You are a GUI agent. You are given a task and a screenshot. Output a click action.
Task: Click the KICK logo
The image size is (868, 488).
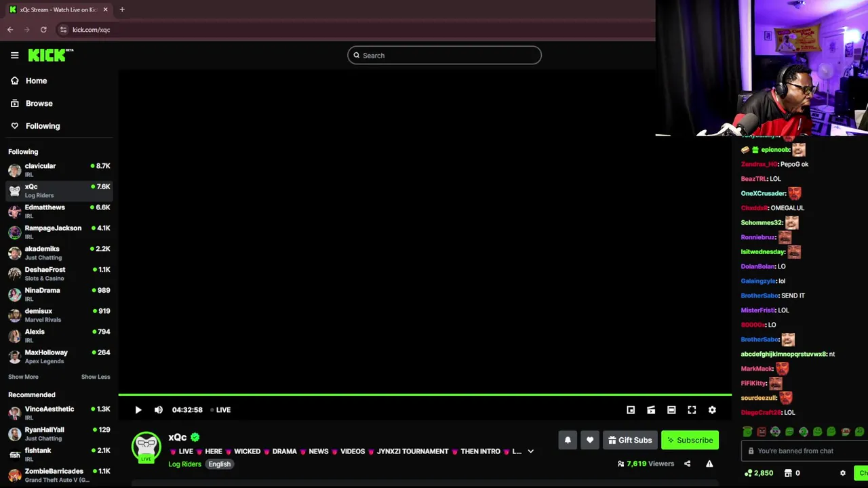point(50,55)
